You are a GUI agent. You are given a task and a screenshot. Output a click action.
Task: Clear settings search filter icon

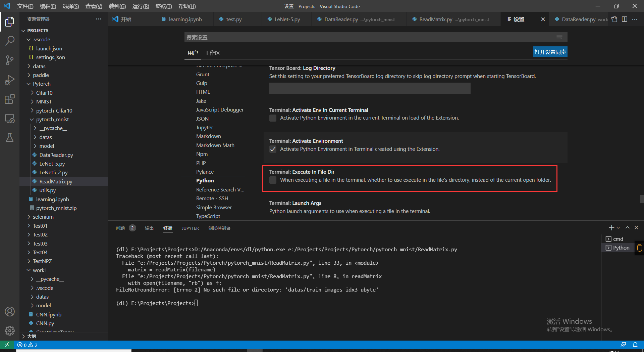(x=559, y=37)
